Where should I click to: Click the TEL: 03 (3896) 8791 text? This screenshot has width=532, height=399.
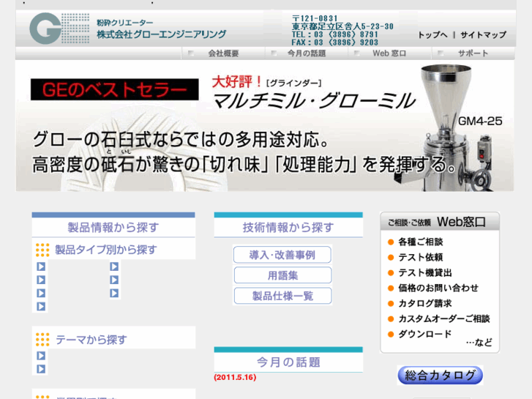pyautogui.click(x=334, y=34)
